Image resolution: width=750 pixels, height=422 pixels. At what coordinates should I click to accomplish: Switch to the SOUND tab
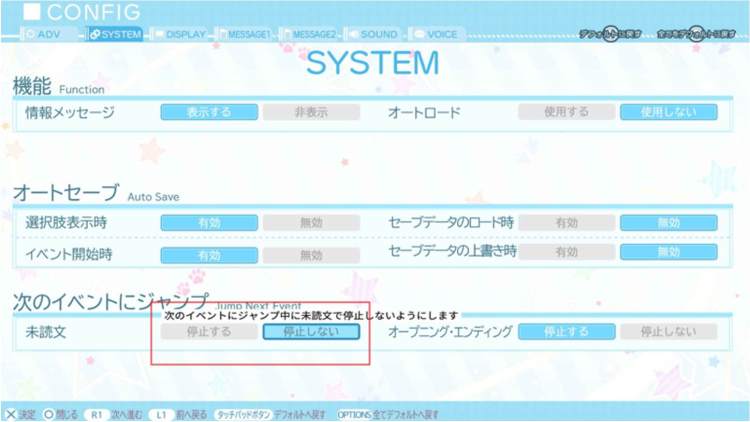coord(371,34)
